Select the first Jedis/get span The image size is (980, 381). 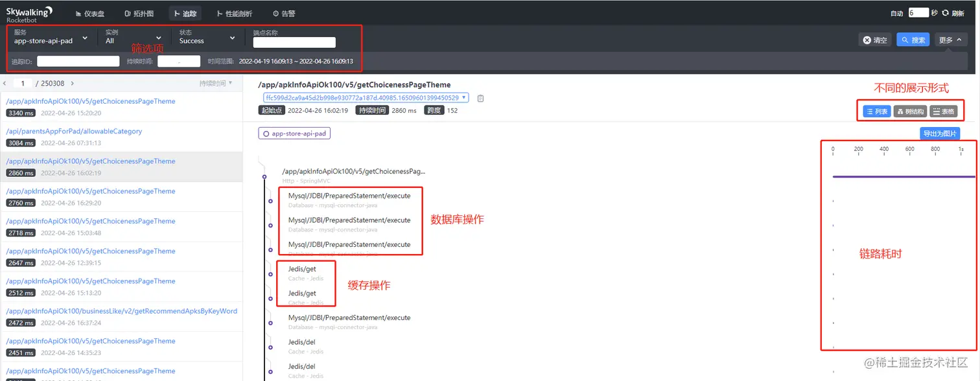(x=302, y=269)
